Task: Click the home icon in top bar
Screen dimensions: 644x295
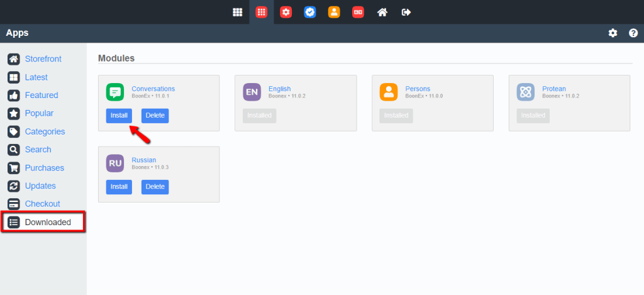Action: pyautogui.click(x=382, y=12)
